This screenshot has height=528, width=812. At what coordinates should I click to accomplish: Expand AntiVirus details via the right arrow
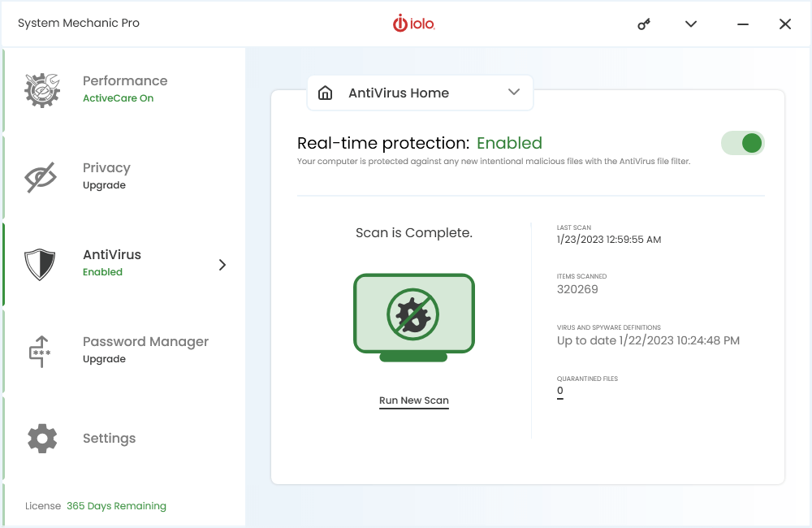coord(221,264)
